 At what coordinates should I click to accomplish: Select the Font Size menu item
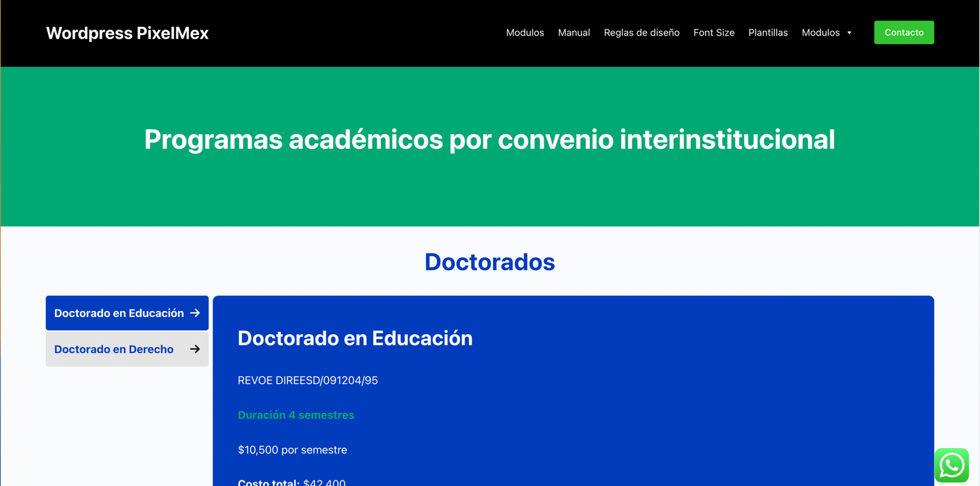click(x=714, y=32)
